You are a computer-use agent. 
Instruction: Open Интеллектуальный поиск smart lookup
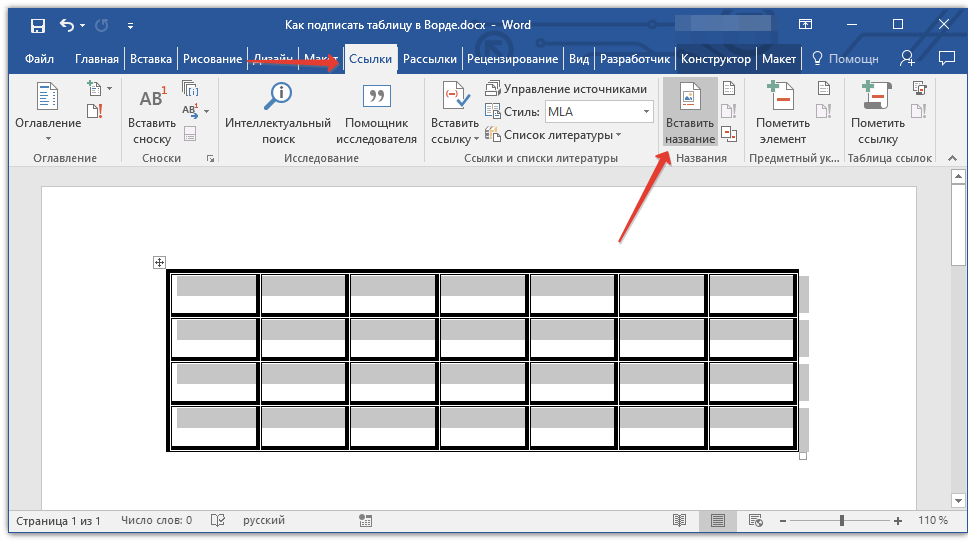click(x=277, y=114)
